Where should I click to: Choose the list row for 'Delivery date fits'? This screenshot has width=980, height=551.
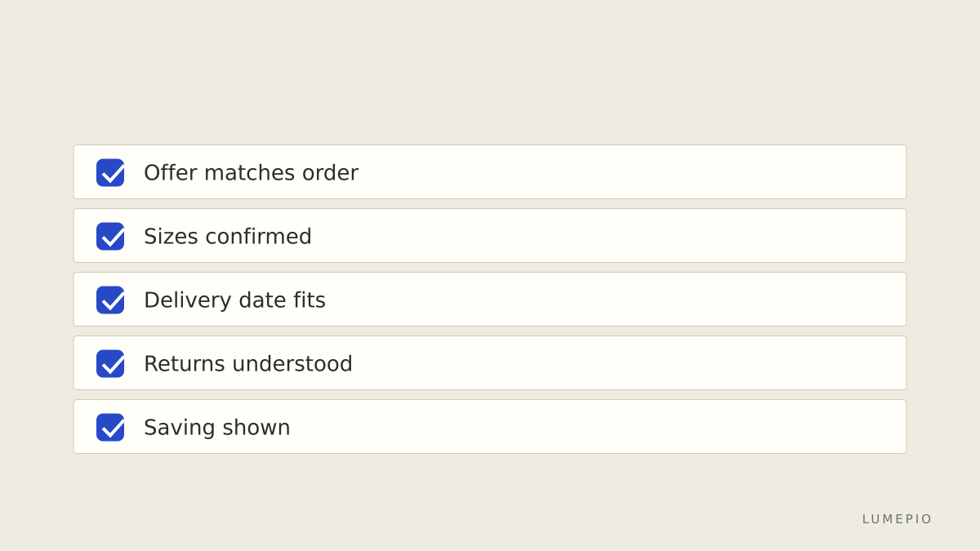(x=490, y=300)
